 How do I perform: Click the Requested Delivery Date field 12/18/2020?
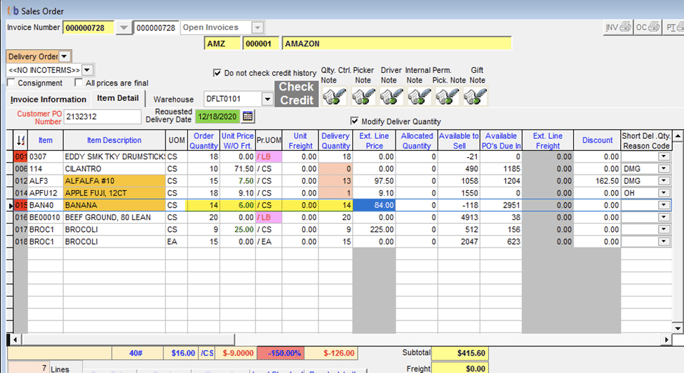[217, 116]
